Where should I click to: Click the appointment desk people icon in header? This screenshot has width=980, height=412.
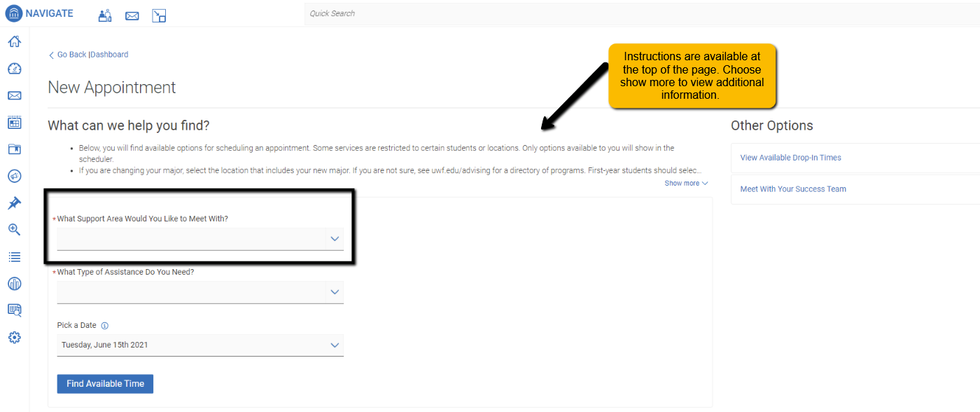click(105, 15)
